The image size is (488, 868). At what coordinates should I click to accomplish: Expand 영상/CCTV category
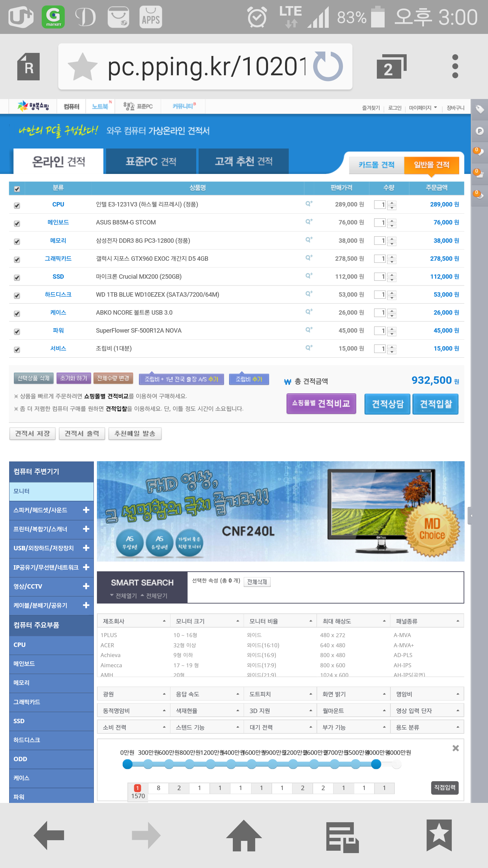pos(86,586)
